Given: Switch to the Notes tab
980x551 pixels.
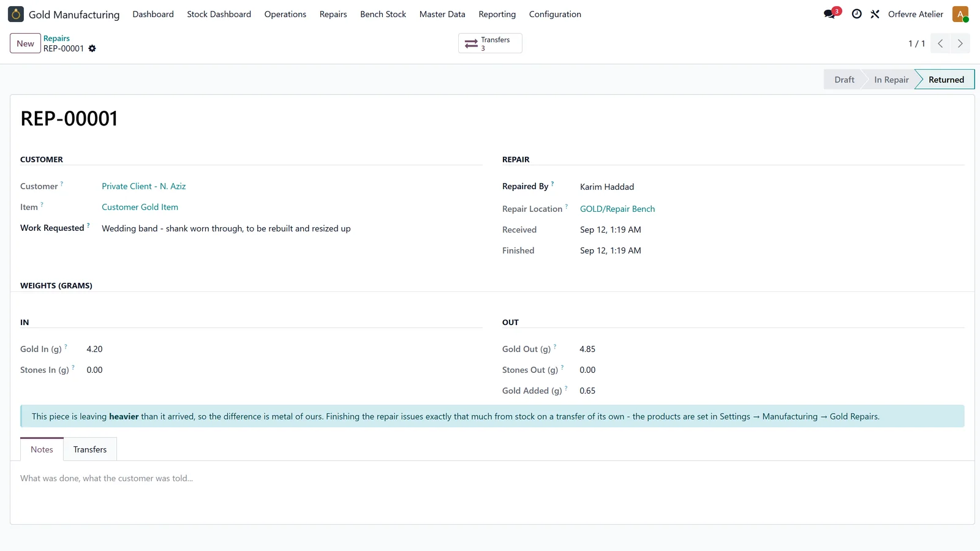Looking at the screenshot, I should [x=42, y=449].
